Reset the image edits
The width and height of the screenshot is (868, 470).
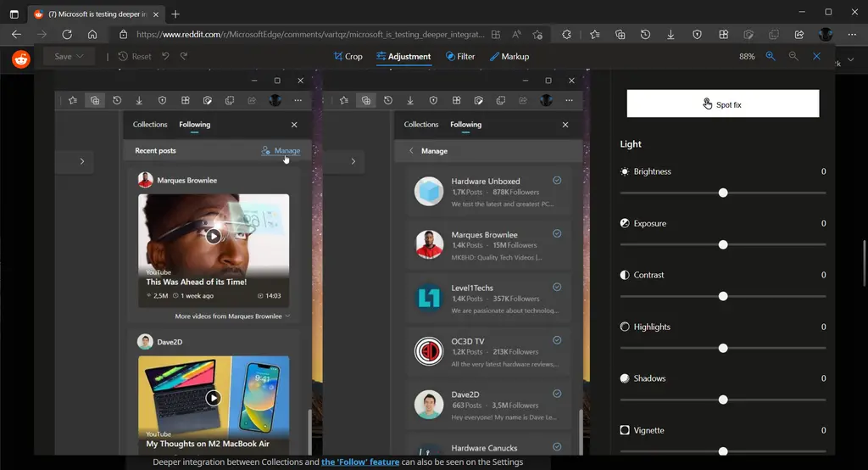tap(135, 56)
